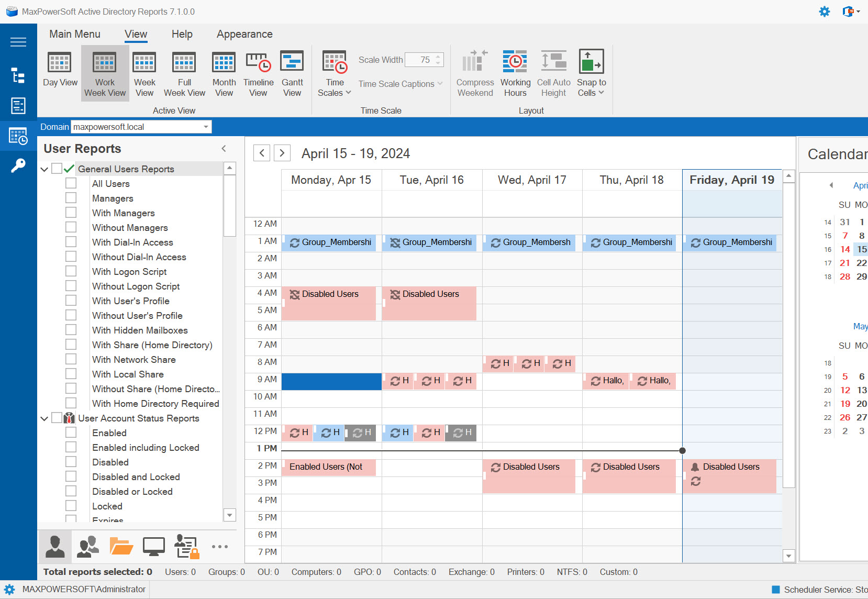Screen dimensions: 868x599
Task: Show more report categories (three dots)
Action: tap(220, 547)
